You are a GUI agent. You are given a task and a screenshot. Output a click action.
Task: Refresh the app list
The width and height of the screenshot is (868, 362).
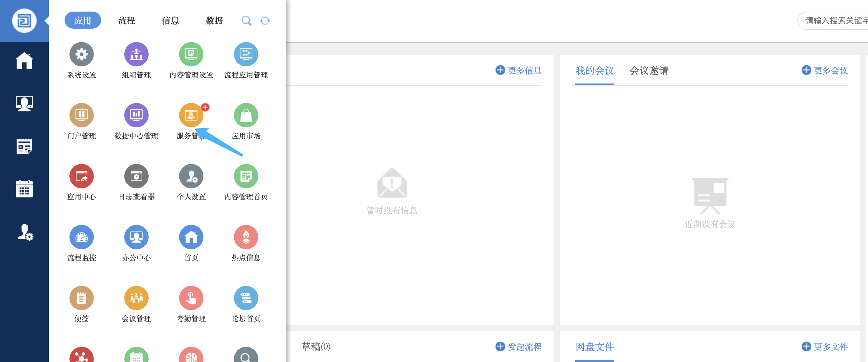[265, 21]
